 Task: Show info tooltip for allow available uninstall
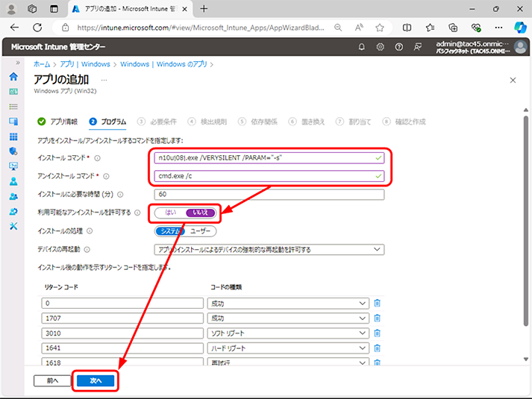137,213
